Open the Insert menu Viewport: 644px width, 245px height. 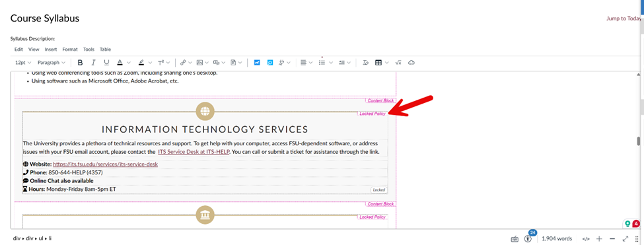click(51, 50)
